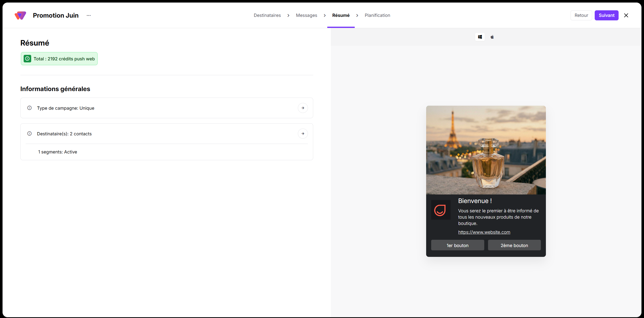
Task: Switch preview to Windows platform icon
Action: pos(480,37)
